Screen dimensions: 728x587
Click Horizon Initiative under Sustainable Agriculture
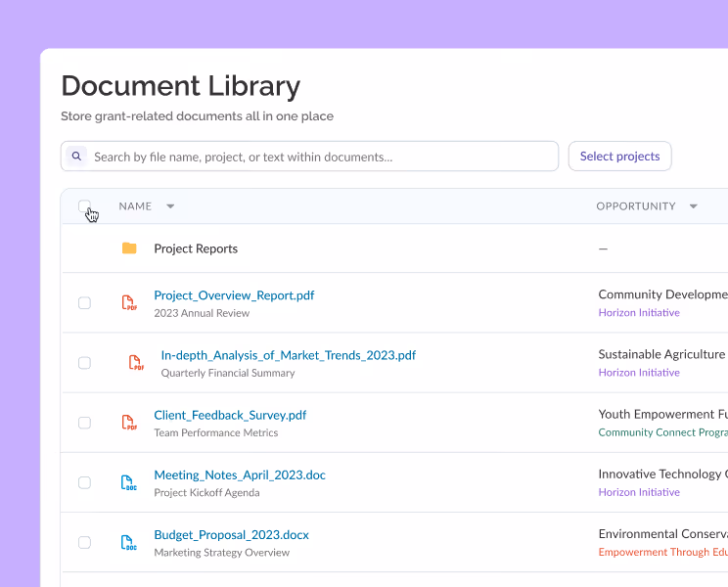(x=639, y=373)
